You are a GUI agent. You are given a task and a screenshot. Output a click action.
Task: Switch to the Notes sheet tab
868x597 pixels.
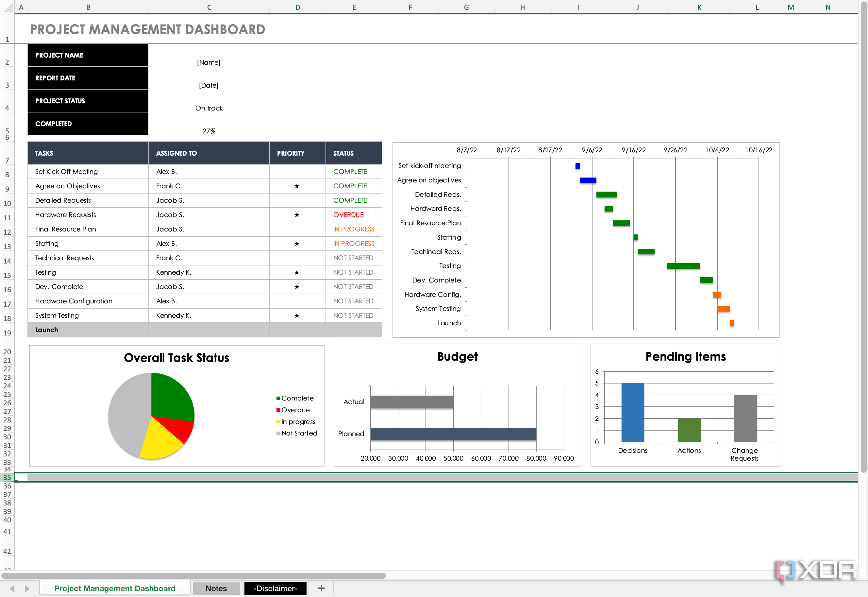216,588
